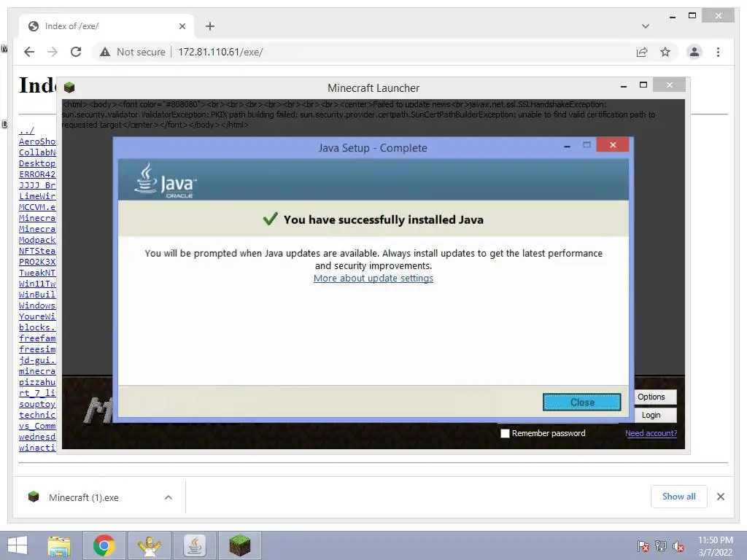
Task: Open the Need account? link
Action: tap(651, 433)
